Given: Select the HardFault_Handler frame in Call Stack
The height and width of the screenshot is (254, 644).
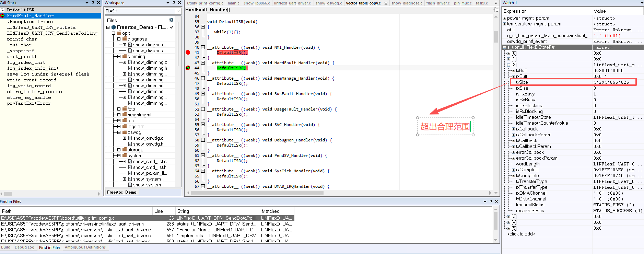Looking at the screenshot, I should 30,16.
